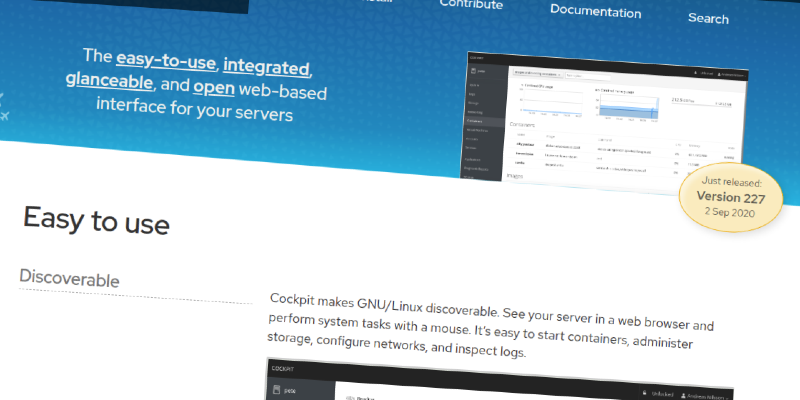Click Search in the top navigation

(x=708, y=18)
